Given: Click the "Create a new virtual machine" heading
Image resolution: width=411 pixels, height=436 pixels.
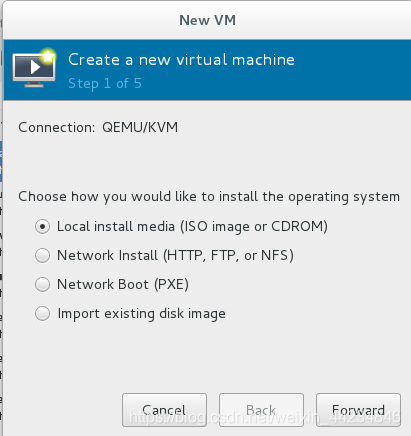Looking at the screenshot, I should tap(181, 60).
